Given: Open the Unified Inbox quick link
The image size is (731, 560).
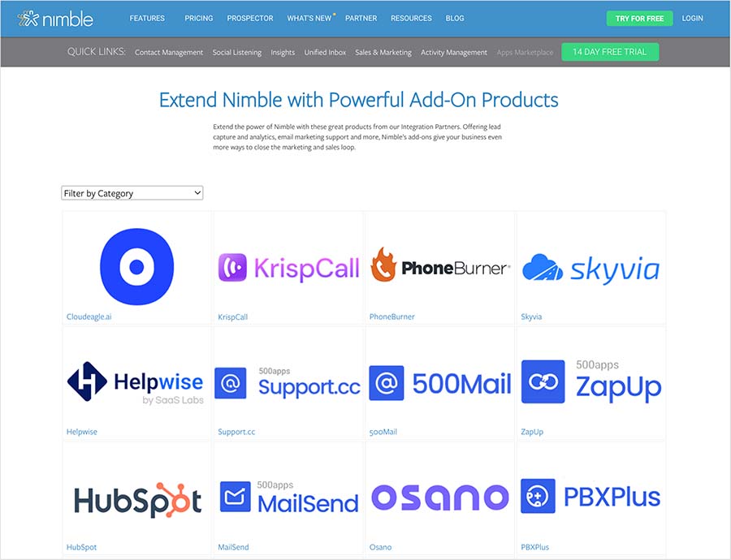Looking at the screenshot, I should [326, 52].
